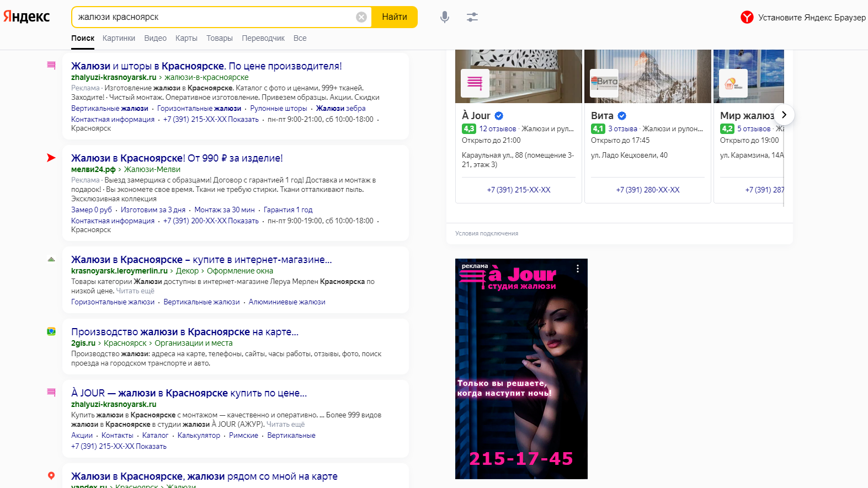Viewport: 868px width, 488px height.
Task: Click the 4,3 rating badge of À Jour
Action: (469, 128)
